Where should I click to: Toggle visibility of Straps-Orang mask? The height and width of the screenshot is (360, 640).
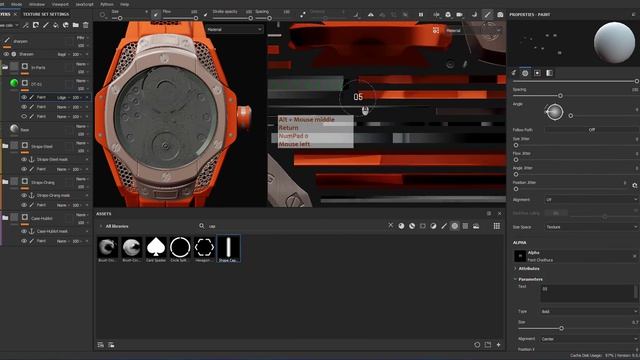pyautogui.click(x=24, y=195)
